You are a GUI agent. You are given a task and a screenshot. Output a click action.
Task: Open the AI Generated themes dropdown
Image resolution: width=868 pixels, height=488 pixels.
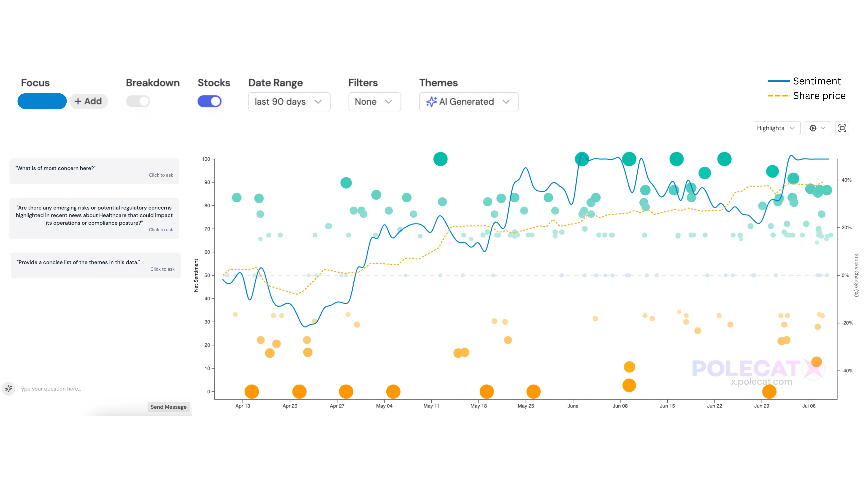(x=468, y=102)
